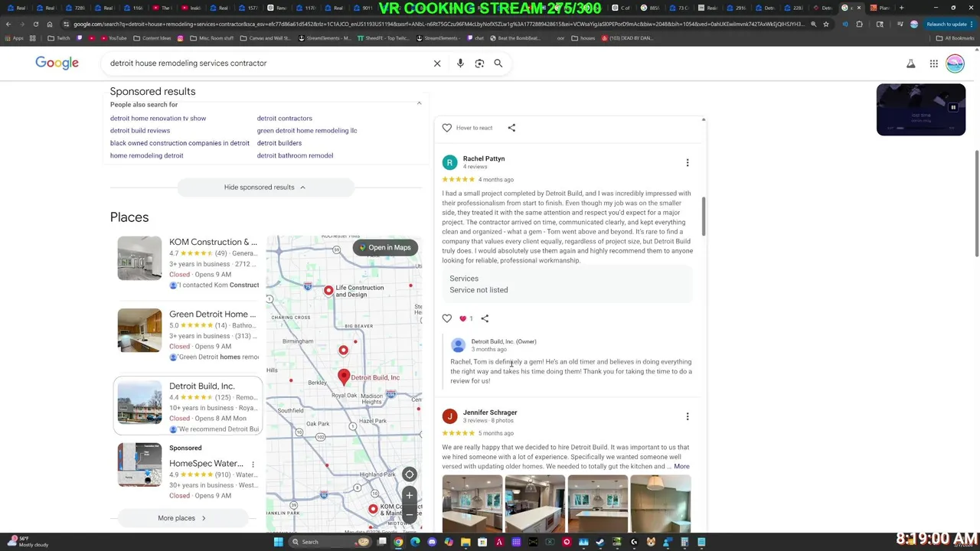
Task: Open first kitchen photo in Jennifer's review
Action: pos(472,503)
